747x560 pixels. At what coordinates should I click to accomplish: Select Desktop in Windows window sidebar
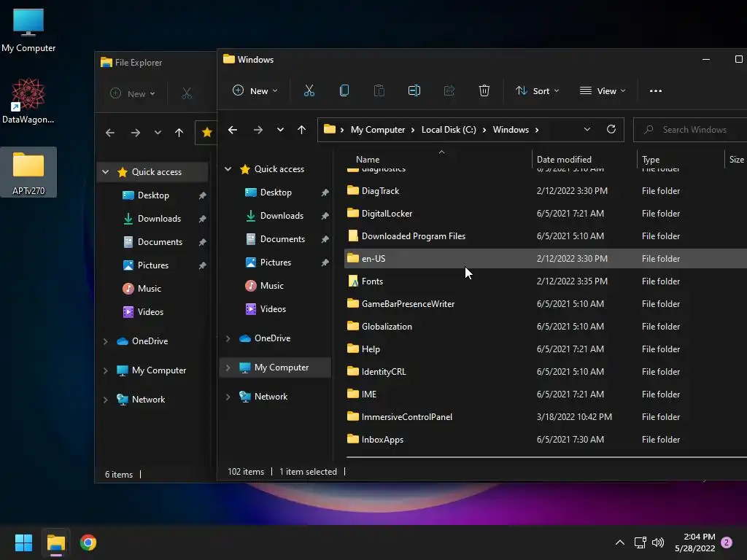[x=276, y=192]
